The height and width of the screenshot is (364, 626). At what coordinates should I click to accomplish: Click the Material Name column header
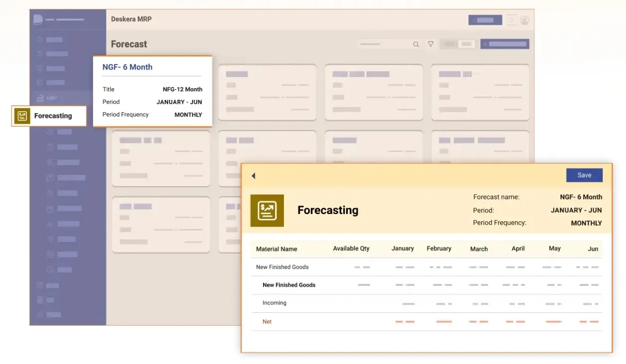[x=276, y=249]
